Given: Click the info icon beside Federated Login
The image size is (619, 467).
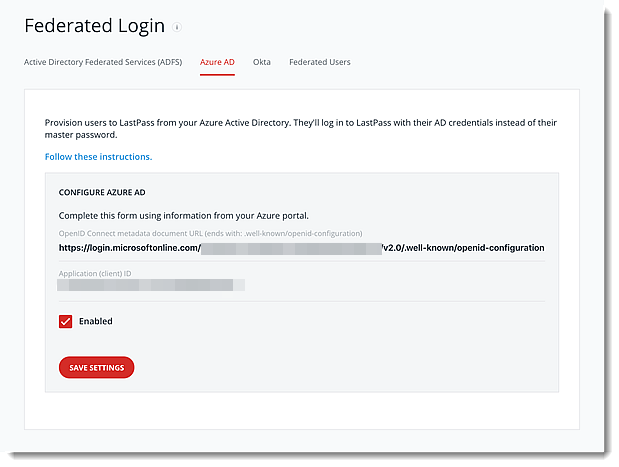Looking at the screenshot, I should coord(177,27).
